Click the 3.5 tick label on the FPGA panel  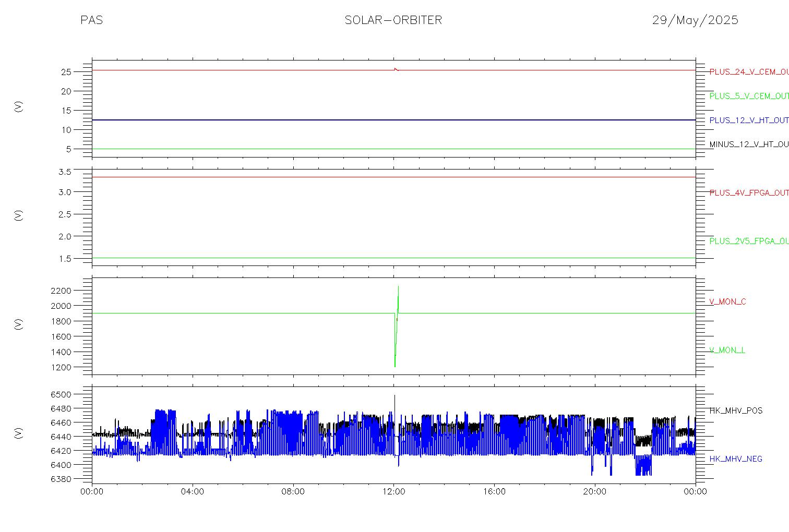65,172
